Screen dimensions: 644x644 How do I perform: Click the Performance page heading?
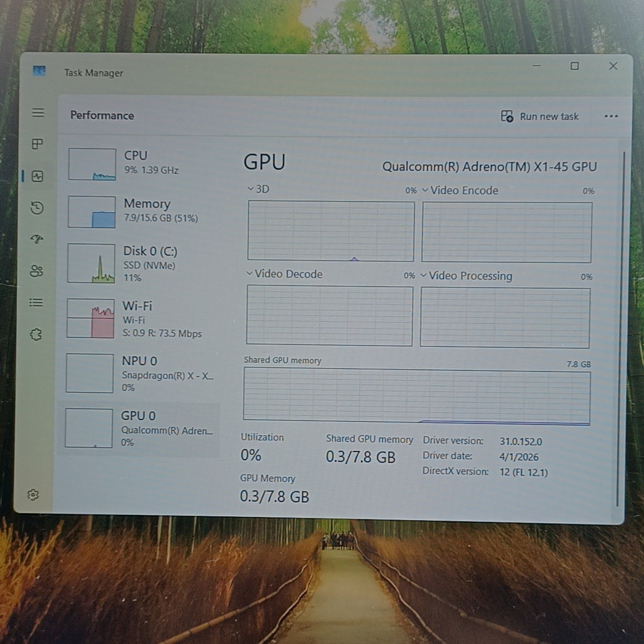pyautogui.click(x=102, y=115)
